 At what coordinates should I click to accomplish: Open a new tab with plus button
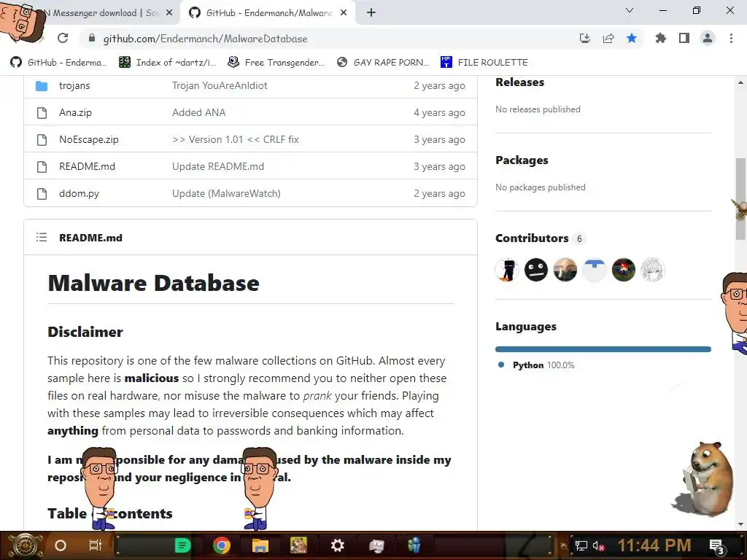(371, 13)
